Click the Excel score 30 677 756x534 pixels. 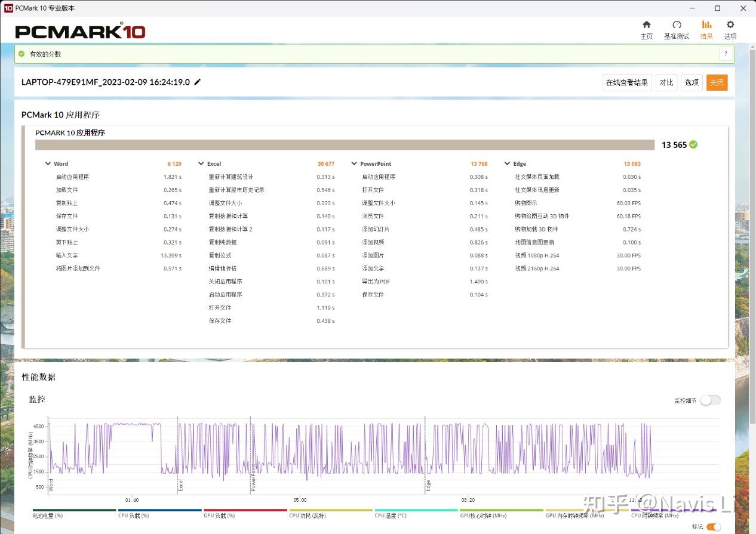click(x=326, y=163)
